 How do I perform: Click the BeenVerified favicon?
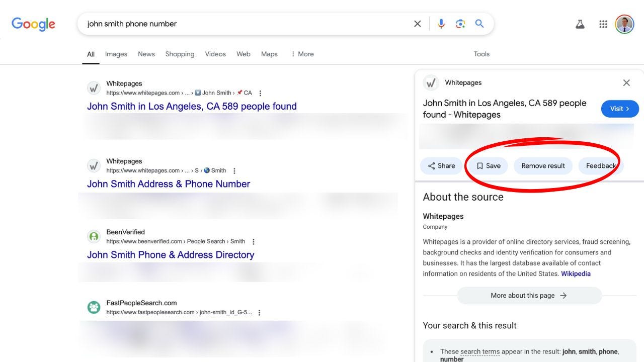pos(94,236)
